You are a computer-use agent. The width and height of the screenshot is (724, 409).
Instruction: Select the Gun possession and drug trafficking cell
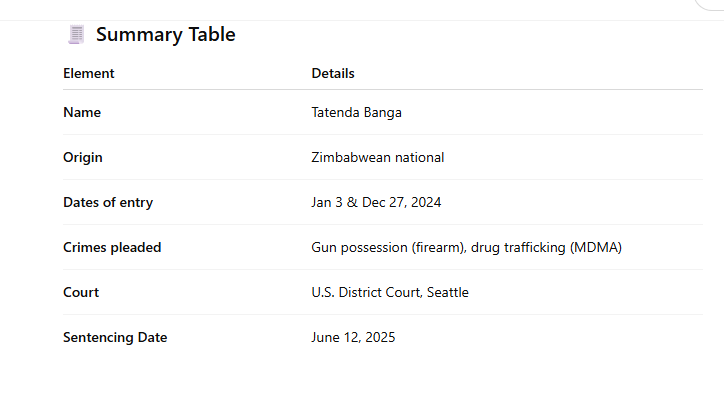point(466,248)
